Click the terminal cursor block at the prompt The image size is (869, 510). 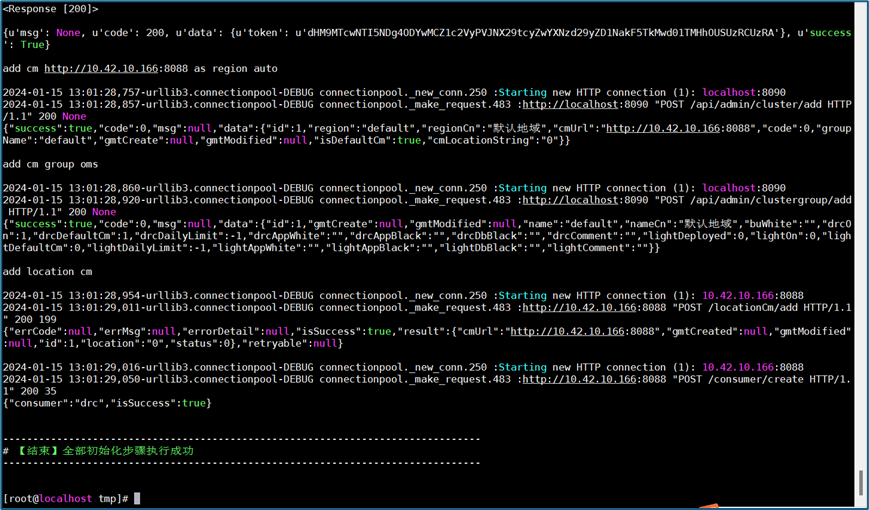click(137, 498)
